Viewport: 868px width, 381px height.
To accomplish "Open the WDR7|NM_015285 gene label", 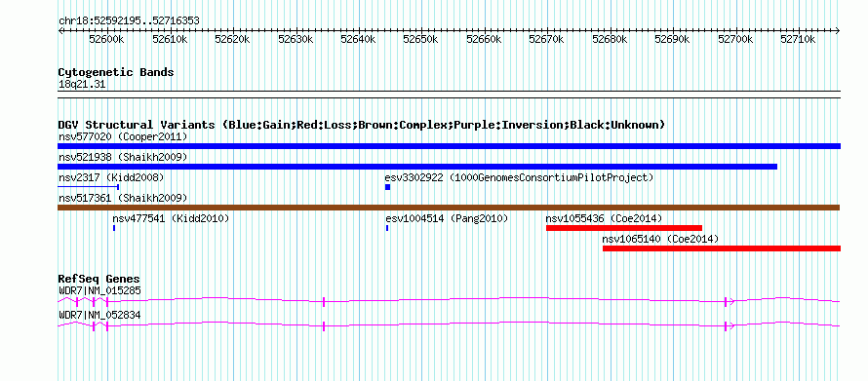I will click(x=99, y=290).
